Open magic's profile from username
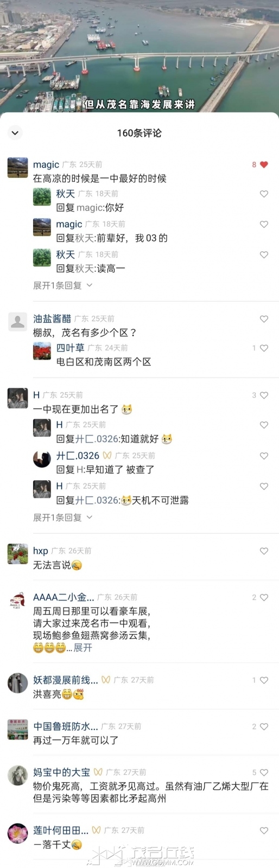 (x=46, y=164)
